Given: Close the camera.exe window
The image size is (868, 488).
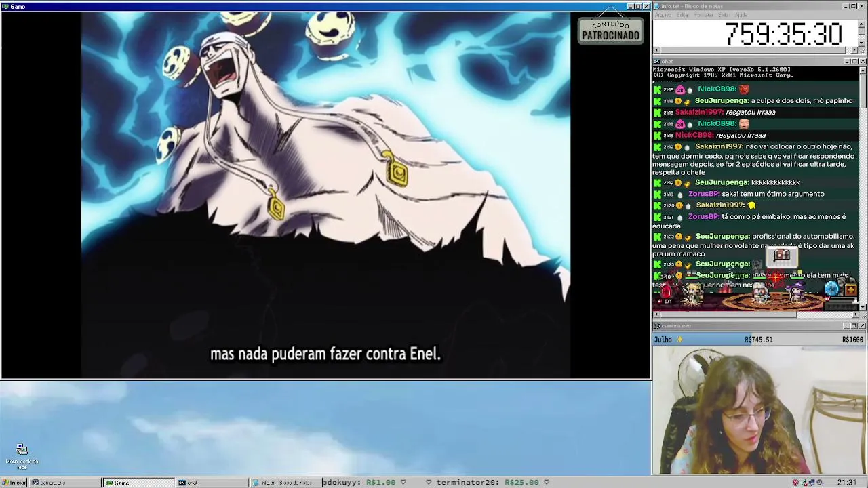Looking at the screenshot, I should [863, 326].
